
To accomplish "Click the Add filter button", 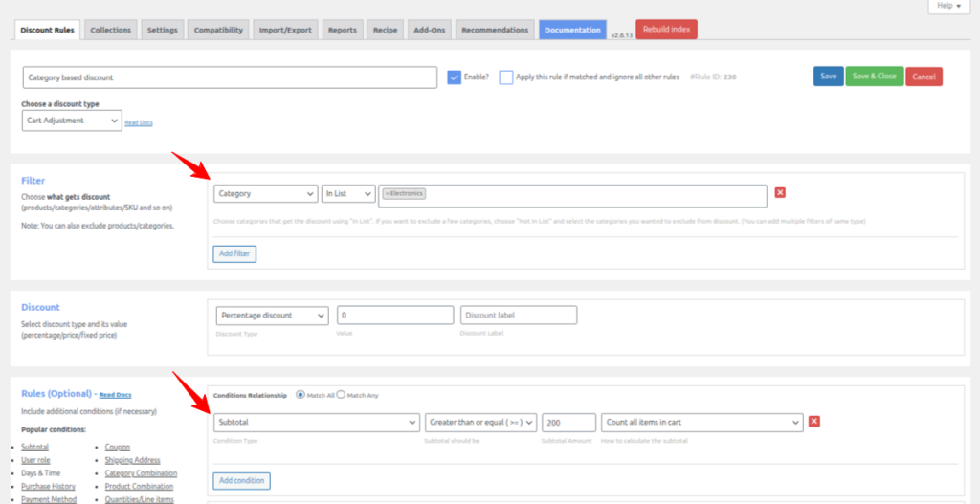I will (234, 253).
